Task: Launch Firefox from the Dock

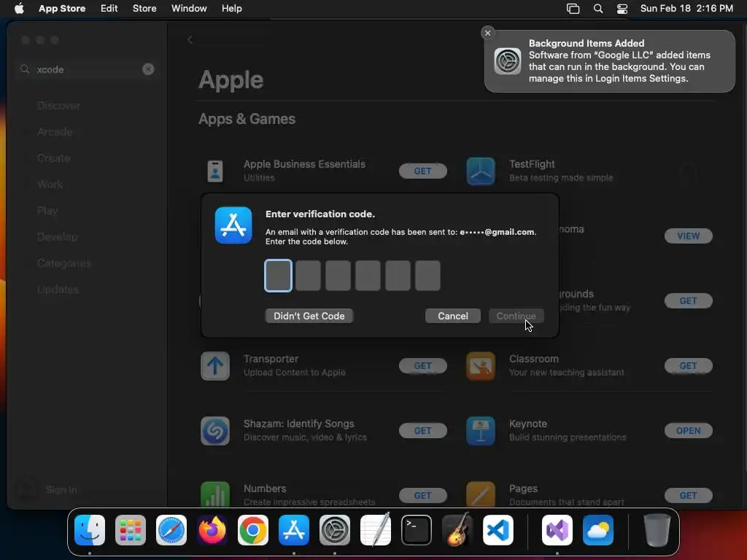Action: tap(212, 530)
